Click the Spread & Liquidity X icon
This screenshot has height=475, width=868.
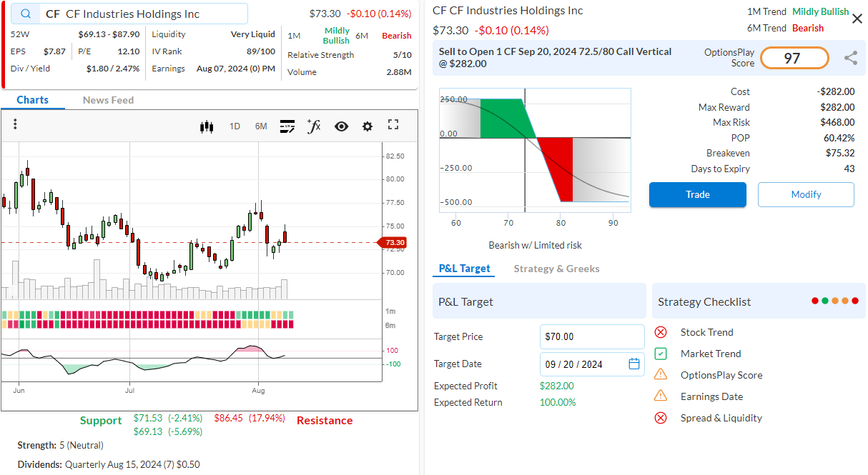pyautogui.click(x=661, y=418)
